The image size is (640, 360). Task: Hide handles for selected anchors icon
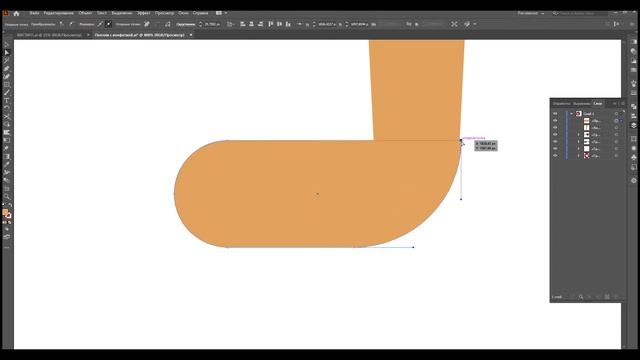109,24
